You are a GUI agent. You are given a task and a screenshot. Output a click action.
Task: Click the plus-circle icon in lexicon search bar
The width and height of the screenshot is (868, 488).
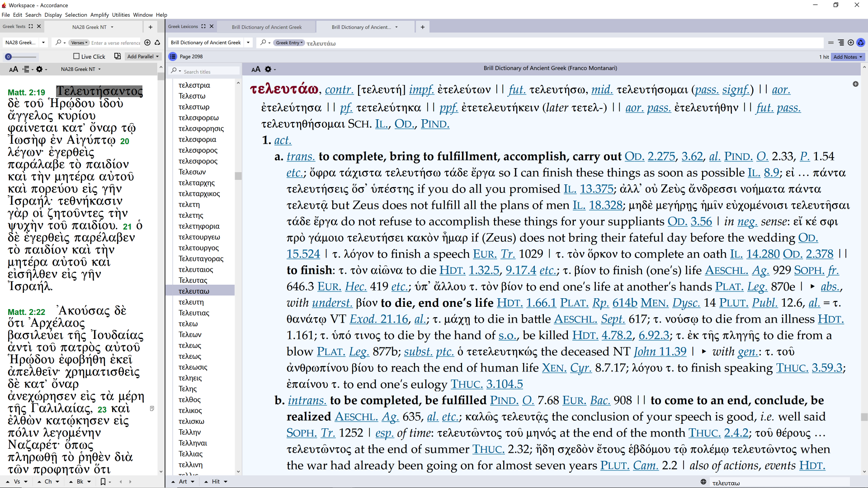851,42
